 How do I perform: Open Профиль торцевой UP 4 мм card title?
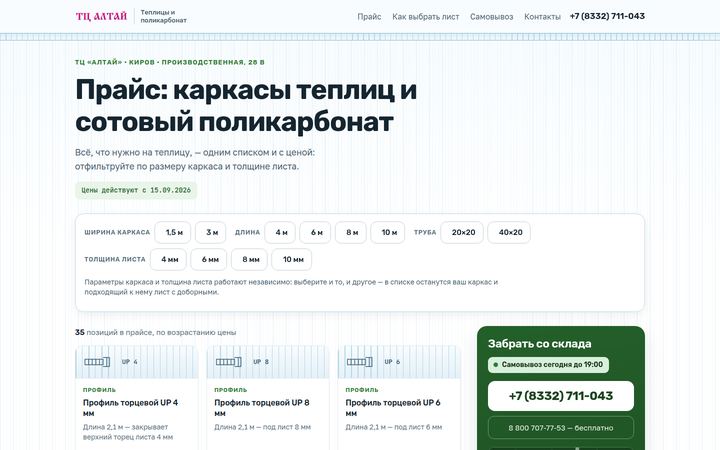[x=130, y=408]
